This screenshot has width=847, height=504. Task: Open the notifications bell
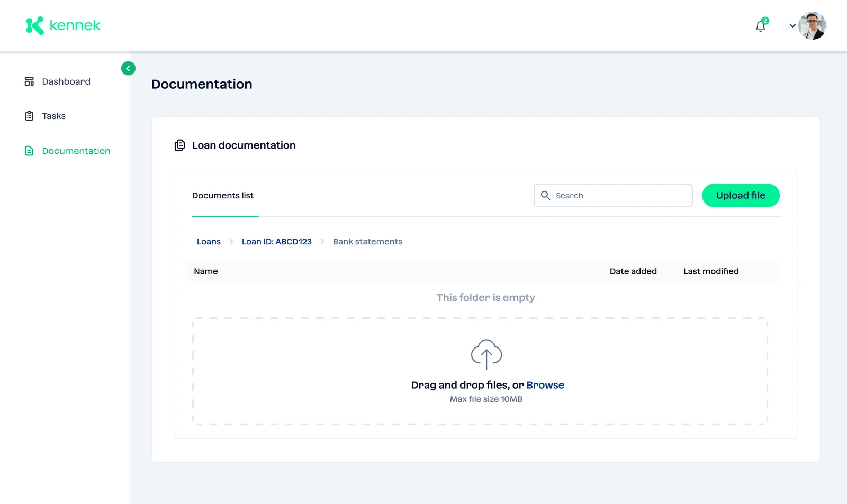click(761, 26)
